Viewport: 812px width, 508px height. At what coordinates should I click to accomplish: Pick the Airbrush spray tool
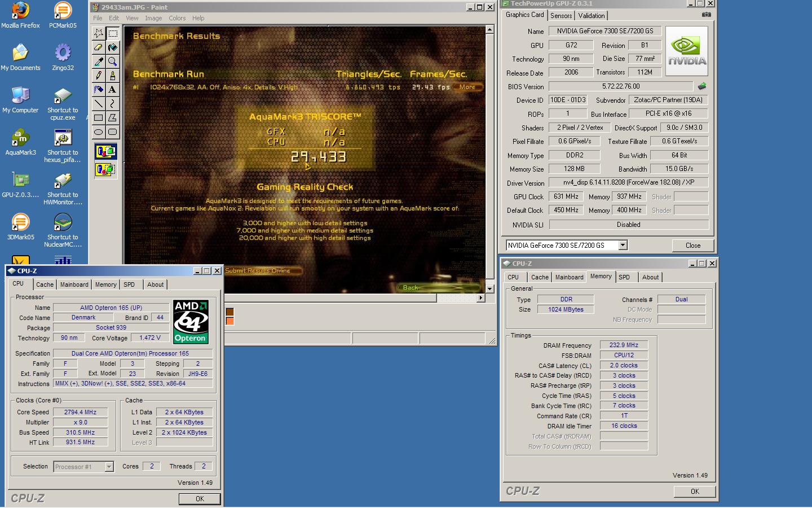(x=99, y=90)
